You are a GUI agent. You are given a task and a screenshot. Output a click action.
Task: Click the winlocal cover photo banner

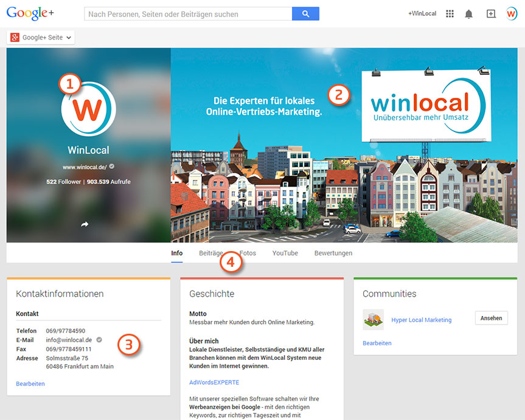[x=344, y=145]
